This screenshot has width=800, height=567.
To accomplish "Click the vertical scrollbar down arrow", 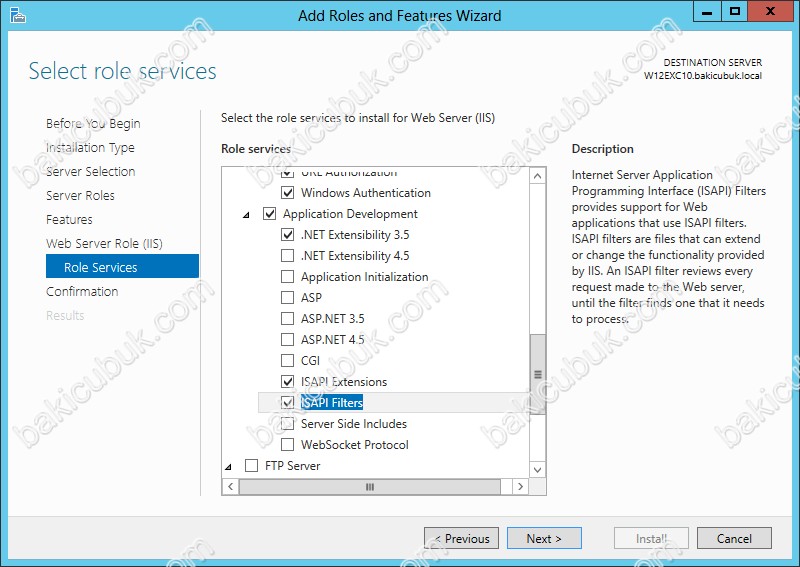I will coord(537,470).
